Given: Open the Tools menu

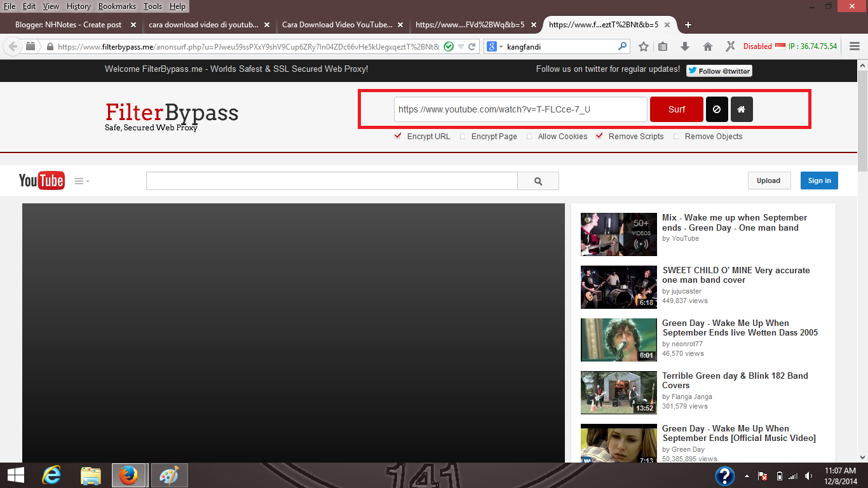Looking at the screenshot, I should tap(153, 6).
